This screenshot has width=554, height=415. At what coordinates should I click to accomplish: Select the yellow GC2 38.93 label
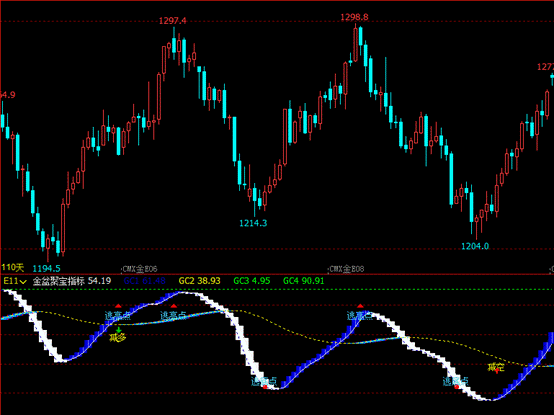point(199,281)
